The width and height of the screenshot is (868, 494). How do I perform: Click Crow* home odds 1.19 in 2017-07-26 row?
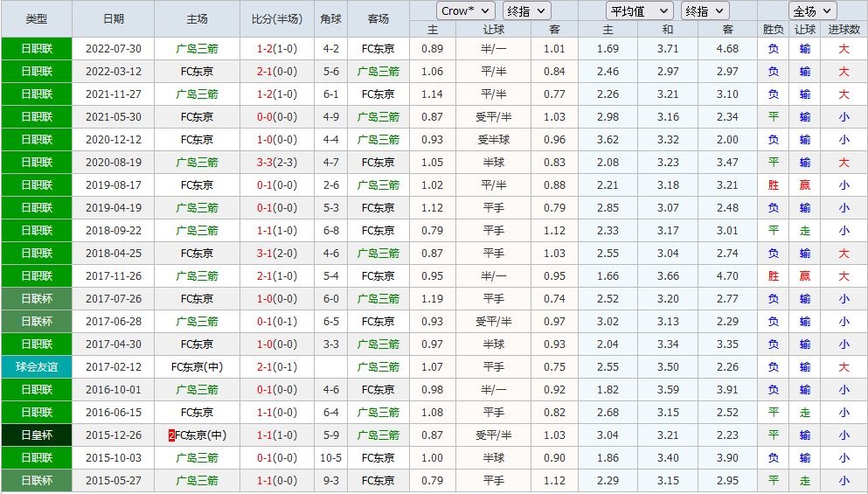point(433,298)
